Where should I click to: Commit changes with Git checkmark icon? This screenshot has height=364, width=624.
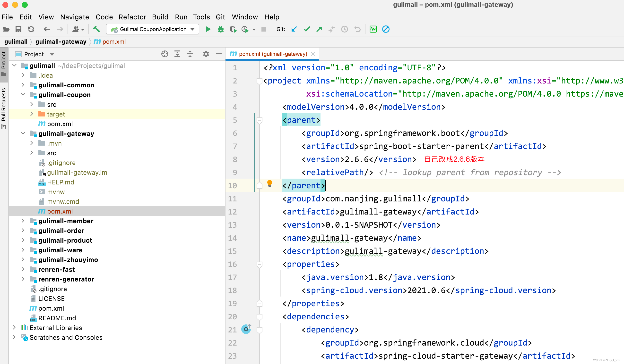pyautogui.click(x=307, y=29)
